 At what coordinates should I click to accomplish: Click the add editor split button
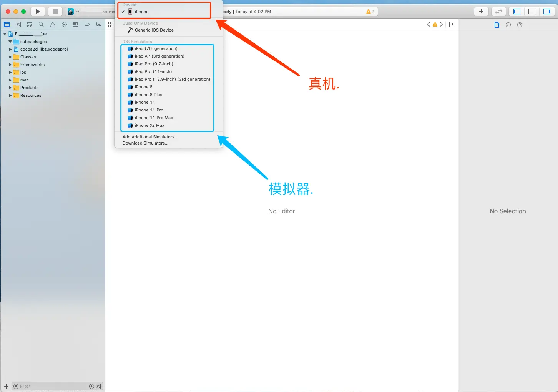click(452, 24)
